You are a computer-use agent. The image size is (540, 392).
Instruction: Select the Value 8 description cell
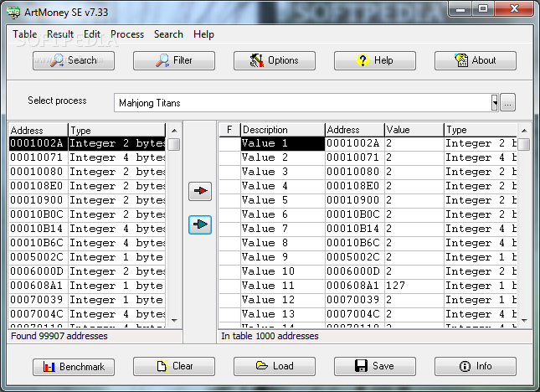click(282, 243)
